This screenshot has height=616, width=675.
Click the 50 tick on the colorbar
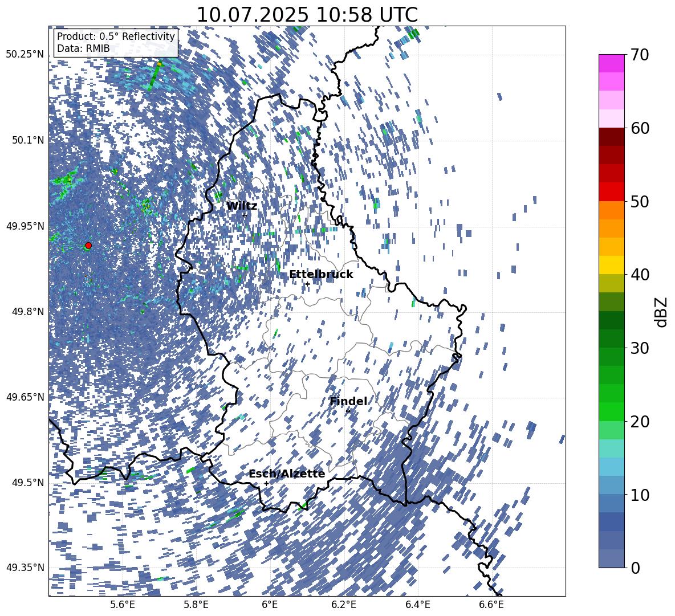pos(640,202)
